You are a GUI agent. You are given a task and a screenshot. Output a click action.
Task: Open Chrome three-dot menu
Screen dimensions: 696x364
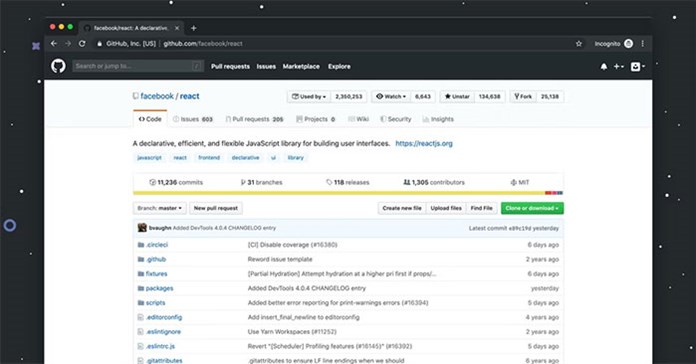642,44
